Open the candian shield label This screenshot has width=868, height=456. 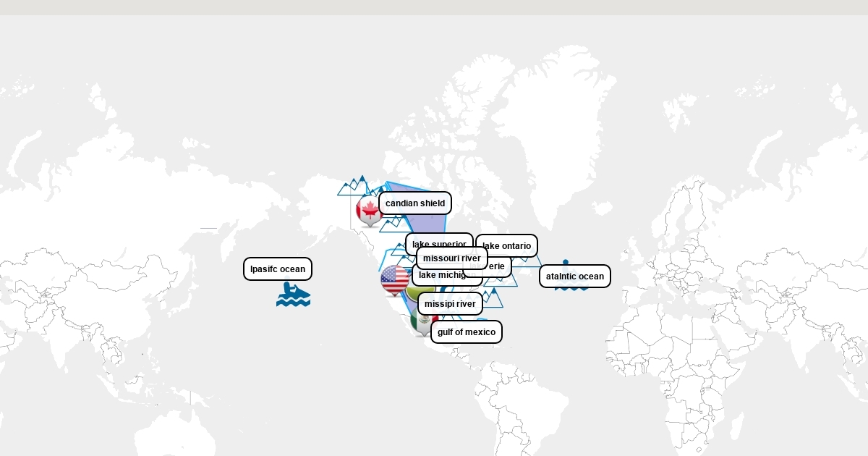pyautogui.click(x=415, y=203)
